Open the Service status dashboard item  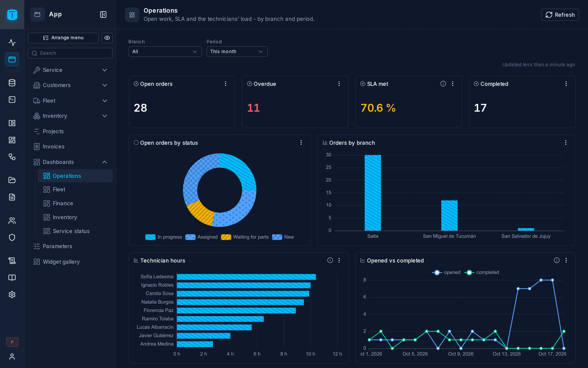tap(75, 231)
